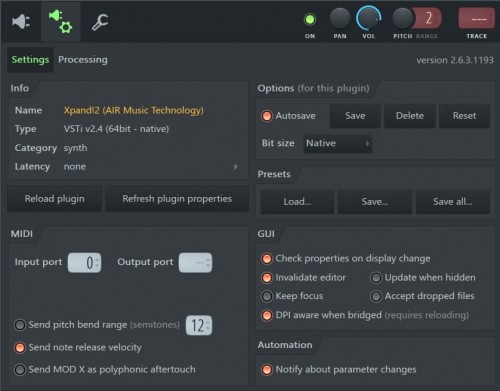Toggle the green ON channel light

pyautogui.click(x=310, y=19)
